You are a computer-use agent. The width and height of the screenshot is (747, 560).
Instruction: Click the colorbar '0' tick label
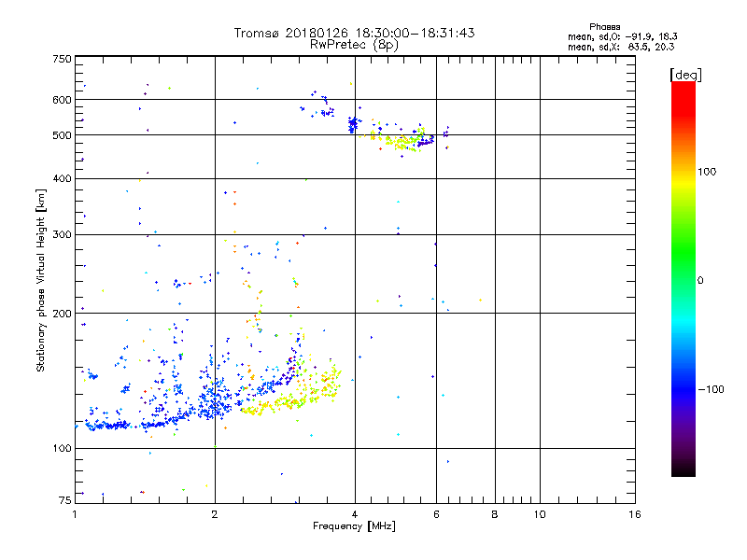click(700, 281)
